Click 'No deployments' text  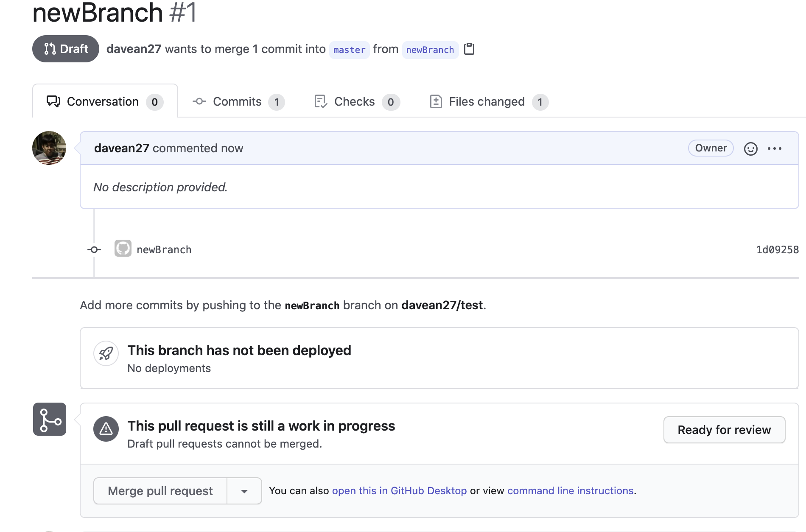pos(169,368)
